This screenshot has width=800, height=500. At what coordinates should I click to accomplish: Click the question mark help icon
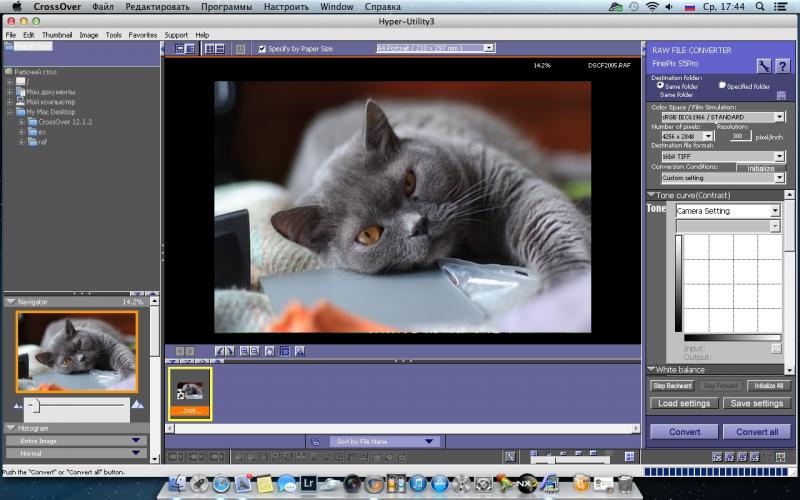tap(782, 66)
